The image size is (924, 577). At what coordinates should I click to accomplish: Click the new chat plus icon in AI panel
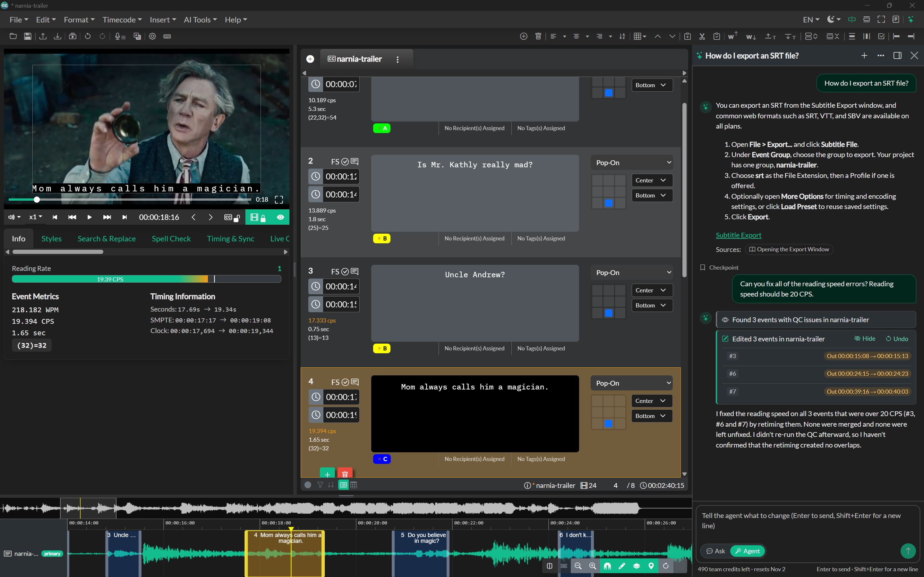(x=864, y=56)
